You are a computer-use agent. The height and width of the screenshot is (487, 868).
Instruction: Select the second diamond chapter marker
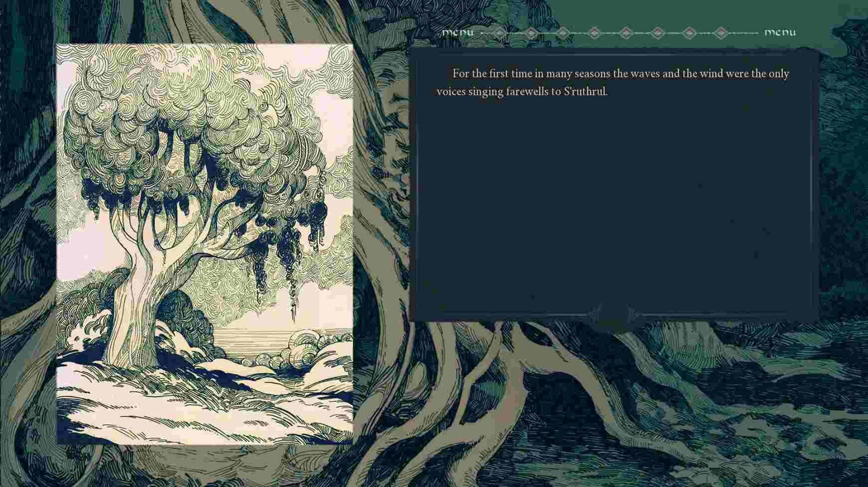(531, 33)
